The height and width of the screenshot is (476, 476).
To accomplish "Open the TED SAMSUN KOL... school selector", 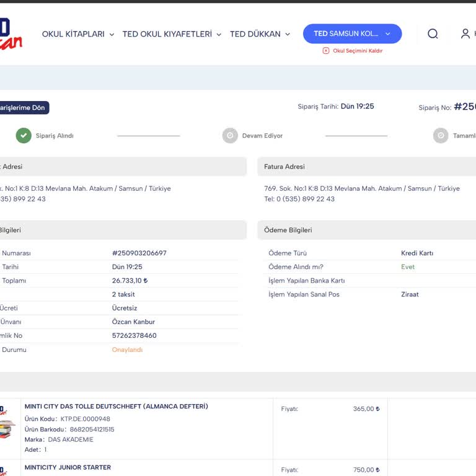I will pyautogui.click(x=352, y=33).
